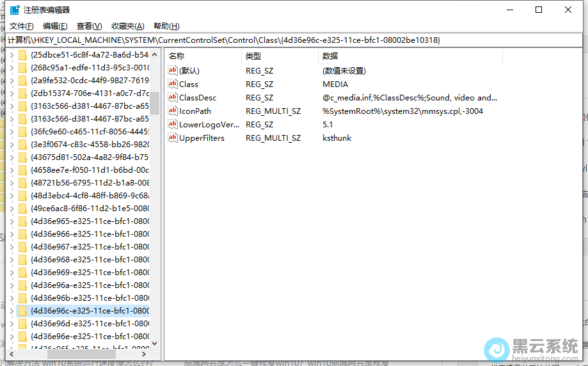Click the icon of the (默认) default value

(173, 70)
